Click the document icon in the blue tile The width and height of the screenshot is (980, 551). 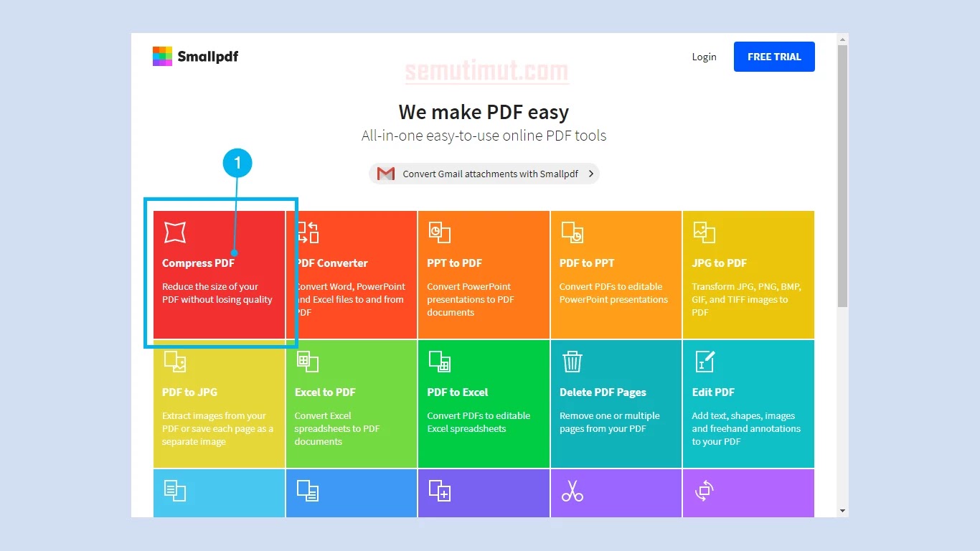coord(308,491)
